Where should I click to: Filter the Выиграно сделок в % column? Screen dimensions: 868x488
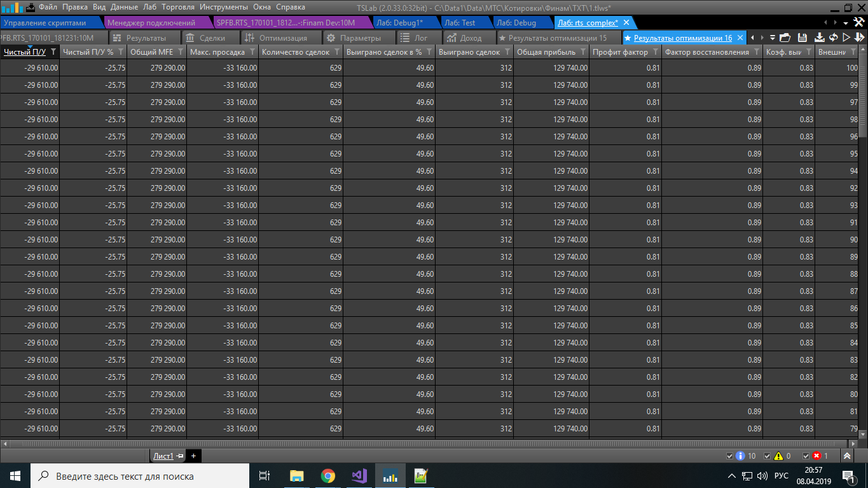tap(429, 52)
